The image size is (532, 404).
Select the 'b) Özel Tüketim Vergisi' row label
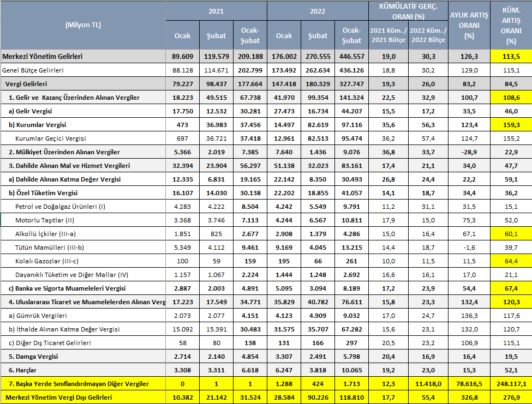43,193
